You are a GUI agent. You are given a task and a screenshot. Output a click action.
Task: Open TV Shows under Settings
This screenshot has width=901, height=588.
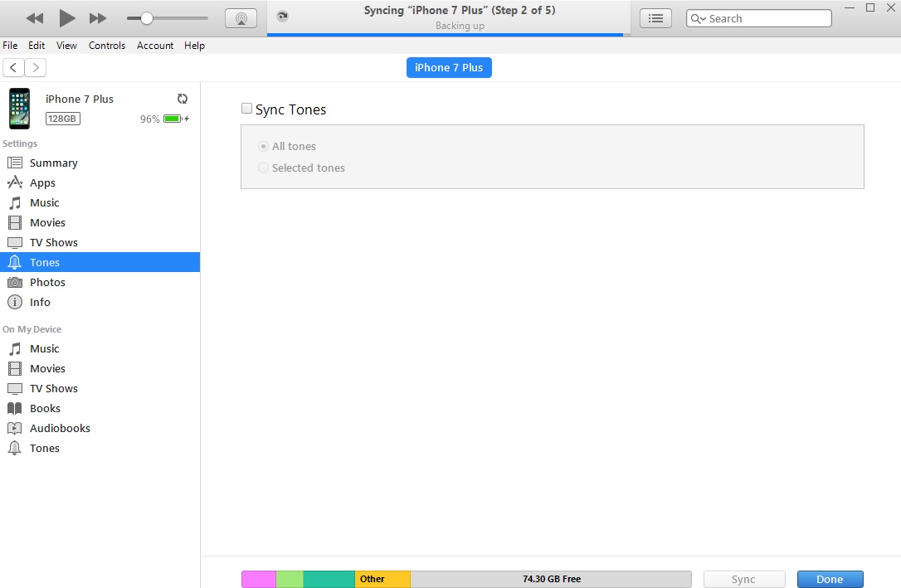(100, 242)
